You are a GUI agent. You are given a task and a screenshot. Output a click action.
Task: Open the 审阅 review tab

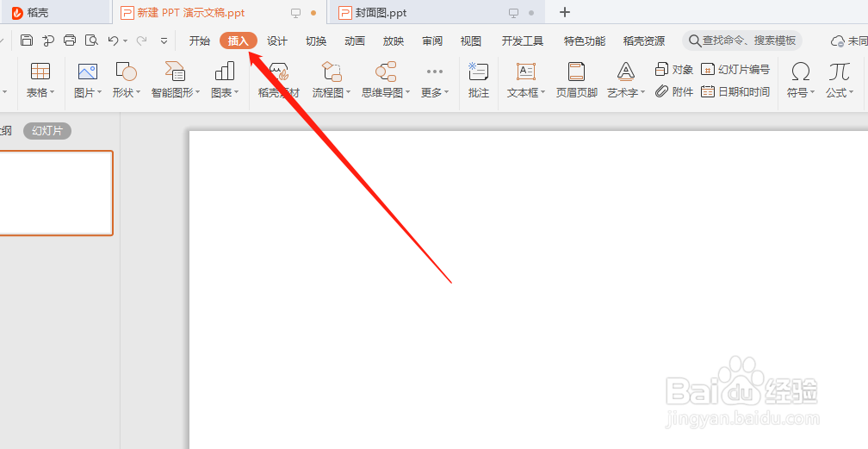coord(431,41)
